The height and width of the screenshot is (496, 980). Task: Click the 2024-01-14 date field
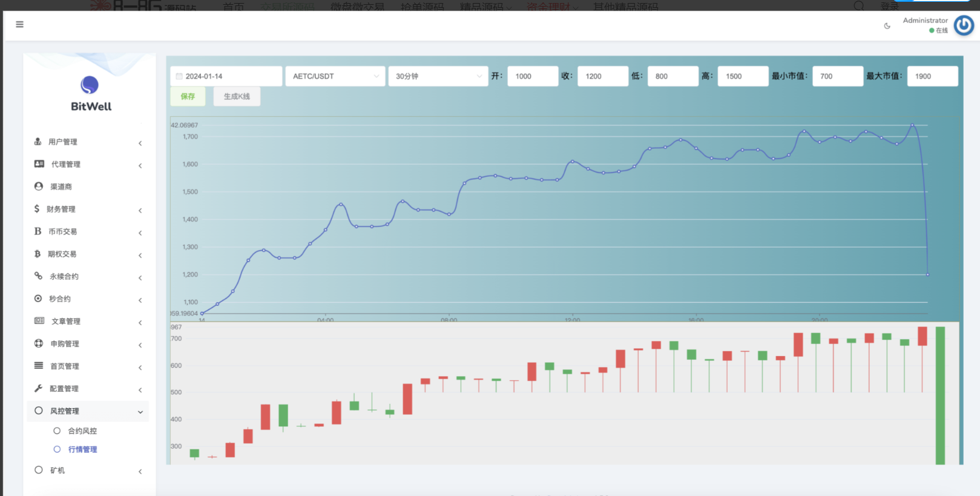[x=226, y=76]
